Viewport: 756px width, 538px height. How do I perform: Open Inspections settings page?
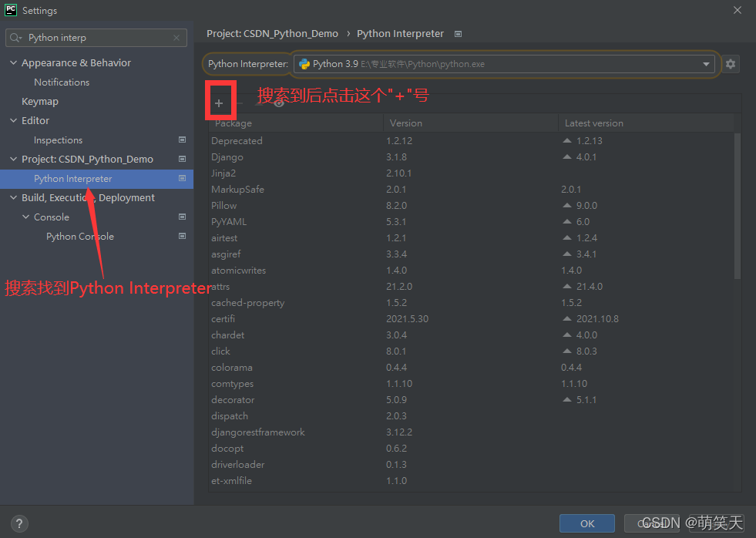click(58, 140)
